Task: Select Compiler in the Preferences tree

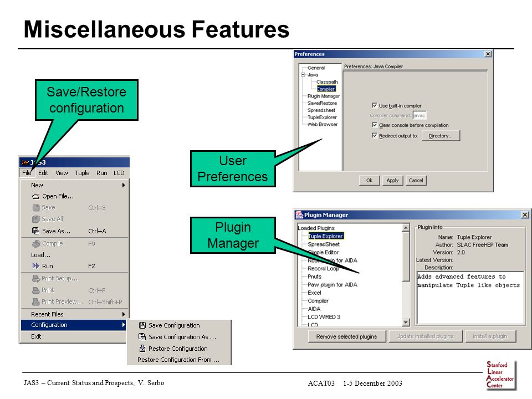Action: [x=326, y=89]
